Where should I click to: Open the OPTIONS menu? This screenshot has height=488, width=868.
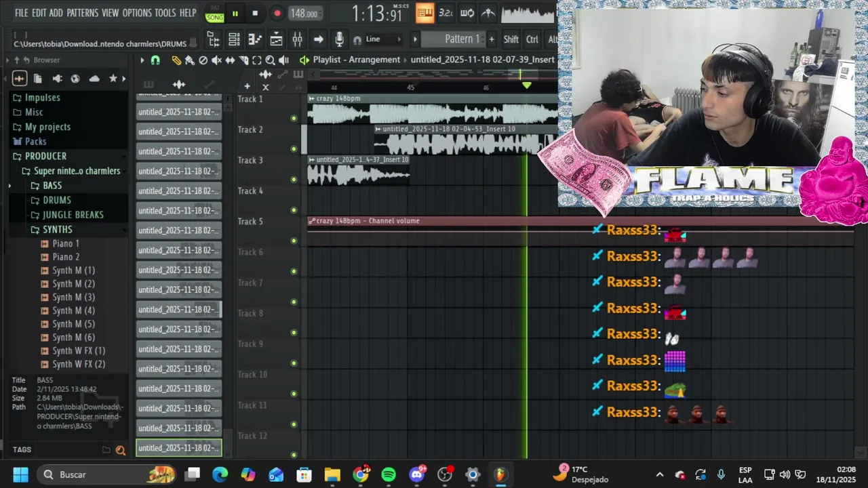click(x=137, y=13)
